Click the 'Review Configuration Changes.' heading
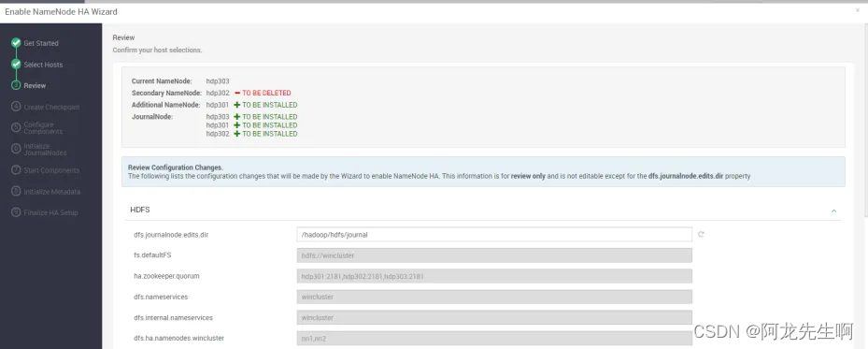The image size is (868, 349). (176, 167)
